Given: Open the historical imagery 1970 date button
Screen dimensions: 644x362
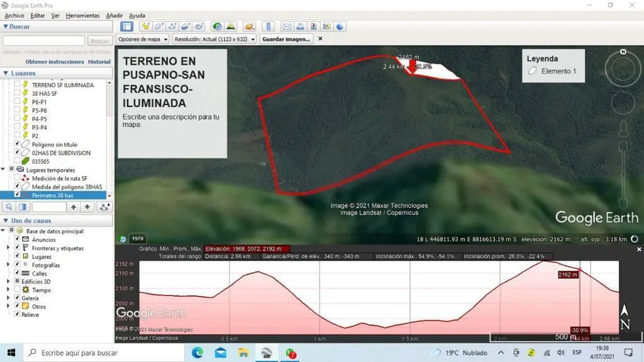Looking at the screenshot, I should [138, 239].
